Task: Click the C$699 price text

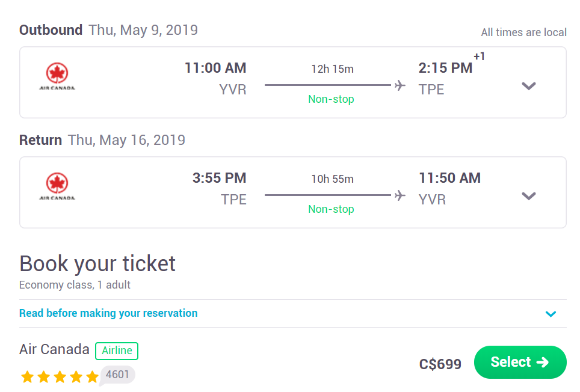Action: 440,364
